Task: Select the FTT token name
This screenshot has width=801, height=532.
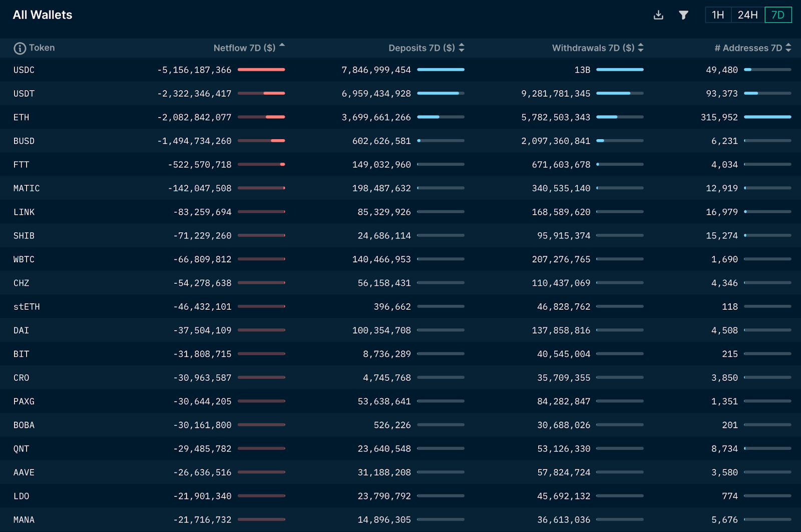Action: point(22,165)
